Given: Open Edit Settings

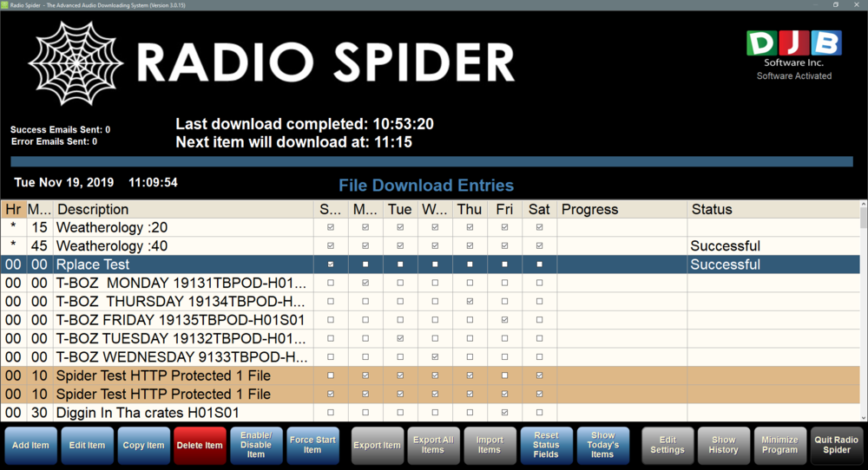Looking at the screenshot, I should (x=667, y=445).
